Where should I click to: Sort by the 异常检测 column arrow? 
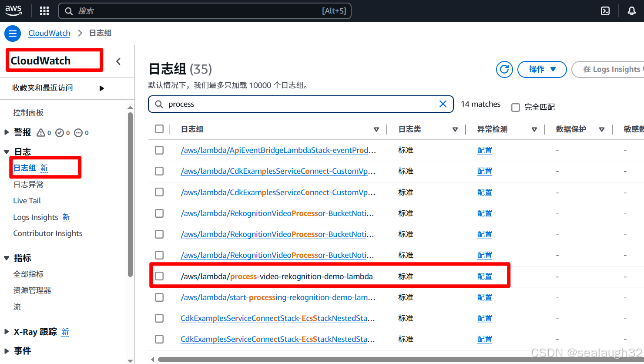pyautogui.click(x=534, y=129)
